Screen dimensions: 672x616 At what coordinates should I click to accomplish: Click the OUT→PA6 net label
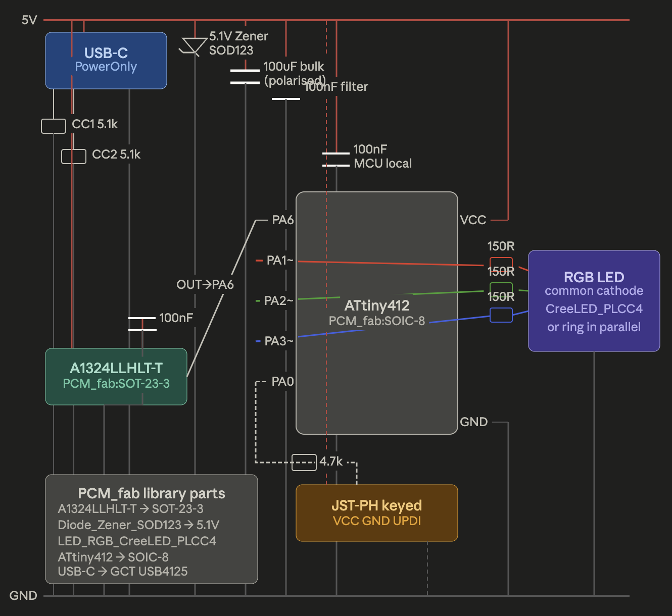[205, 285]
